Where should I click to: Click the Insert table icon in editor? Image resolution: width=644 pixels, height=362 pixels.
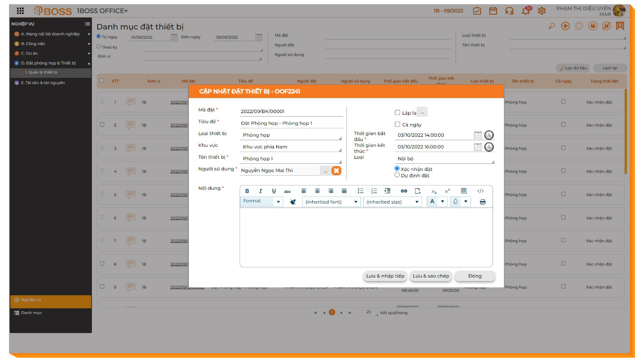point(464,191)
